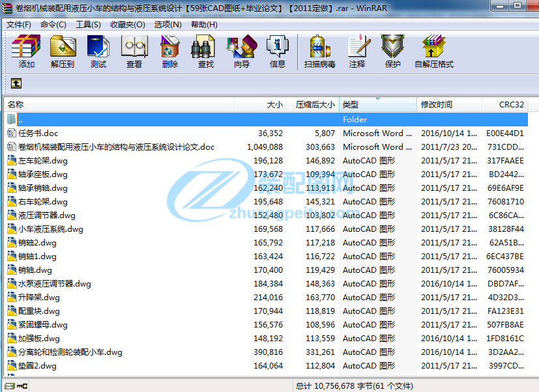Sort by 名称 column header
Image resolution: width=539 pixels, height=392 pixels.
click(119, 104)
